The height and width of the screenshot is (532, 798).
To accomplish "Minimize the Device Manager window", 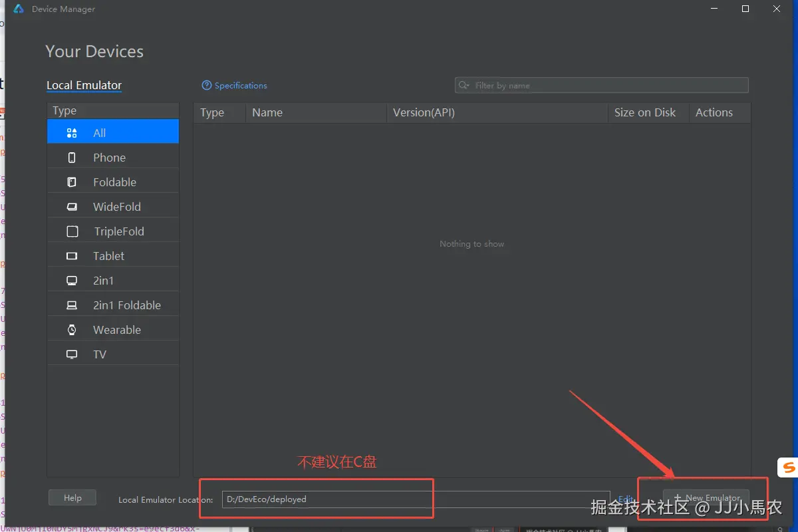I will 714,9.
